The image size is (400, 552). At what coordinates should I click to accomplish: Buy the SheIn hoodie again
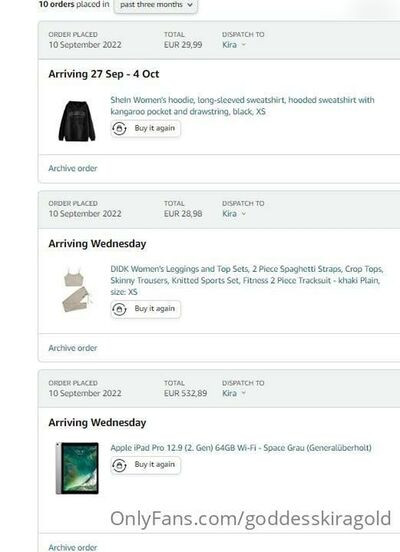click(x=145, y=128)
